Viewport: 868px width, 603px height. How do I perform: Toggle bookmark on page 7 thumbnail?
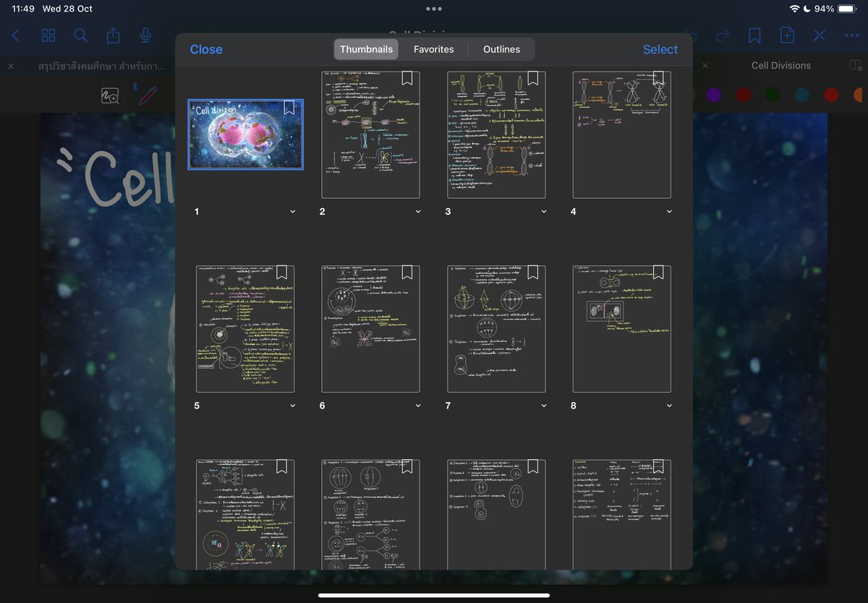pyautogui.click(x=533, y=272)
